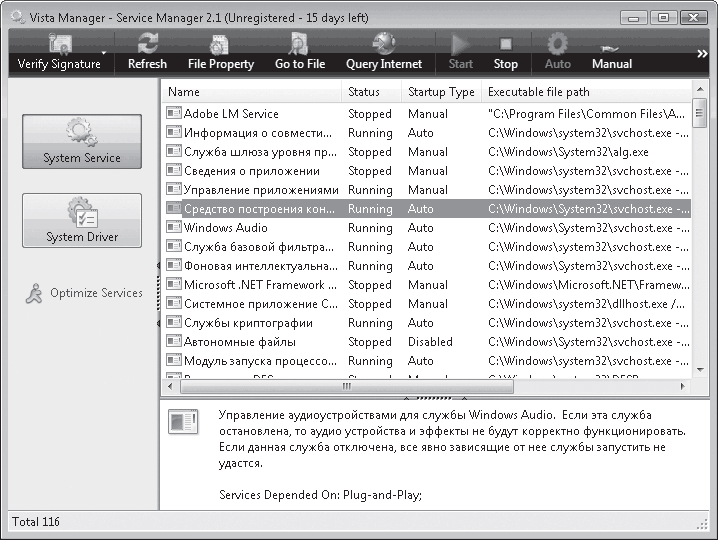
Task: Click the Vista Manager title bar icon
Action: (x=18, y=17)
